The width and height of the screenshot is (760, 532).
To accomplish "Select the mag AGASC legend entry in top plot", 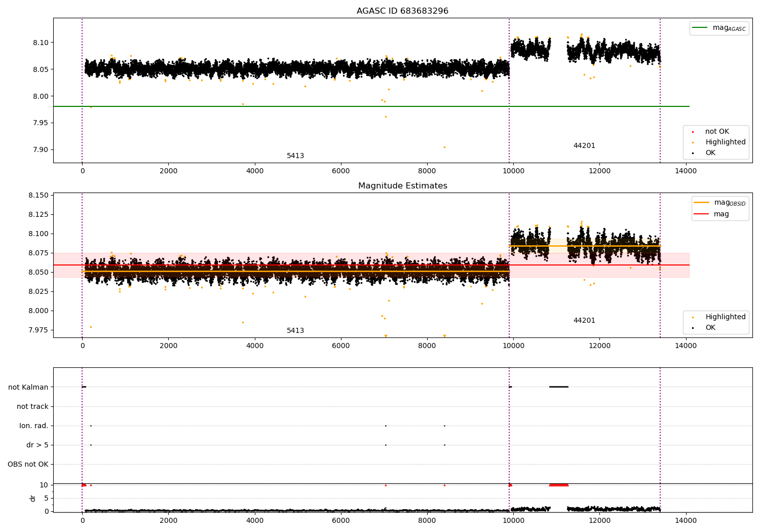I will 719,28.
